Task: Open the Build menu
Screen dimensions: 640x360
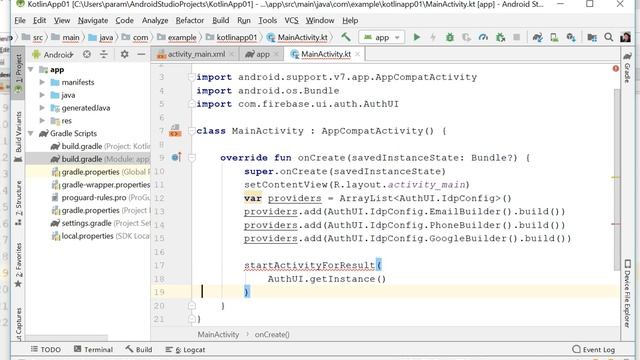Action: pyautogui.click(x=220, y=20)
